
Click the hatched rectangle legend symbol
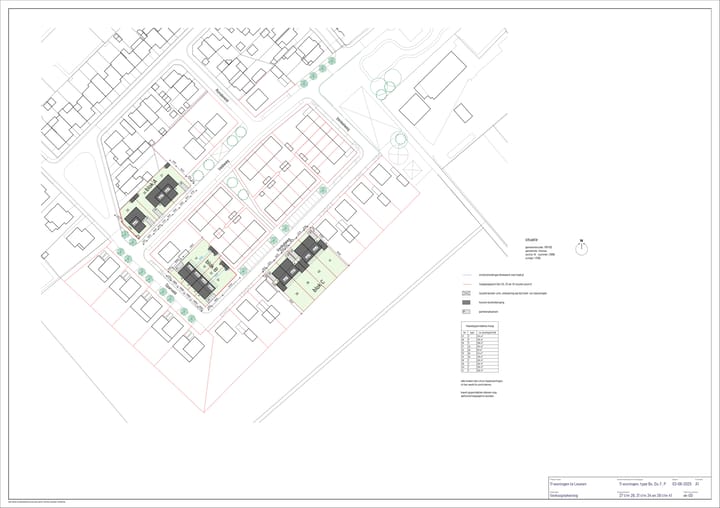(467, 292)
